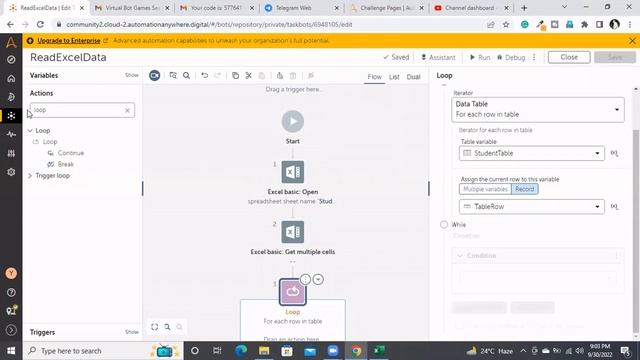The height and width of the screenshot is (360, 640).
Task: Click the user avatar Y icon
Action: pos(11,273)
